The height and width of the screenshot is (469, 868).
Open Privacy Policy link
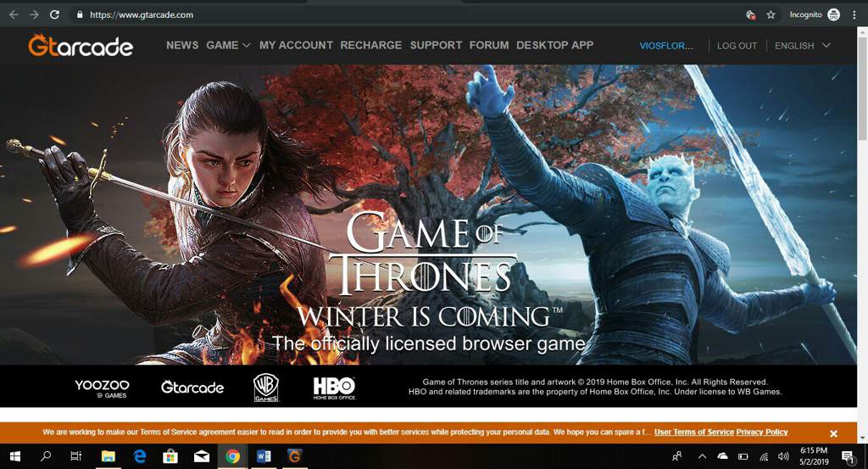[762, 433]
